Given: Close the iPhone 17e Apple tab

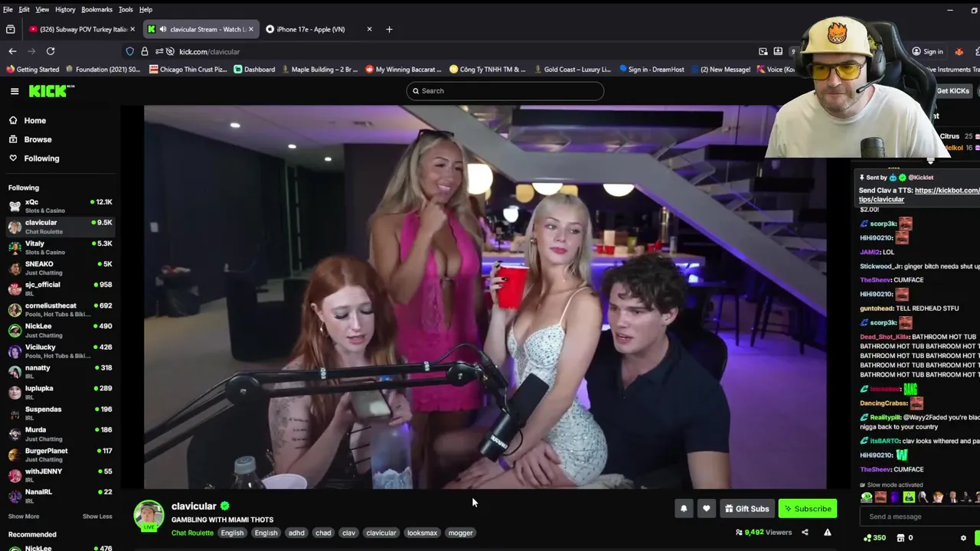Looking at the screenshot, I should pyautogui.click(x=369, y=29).
